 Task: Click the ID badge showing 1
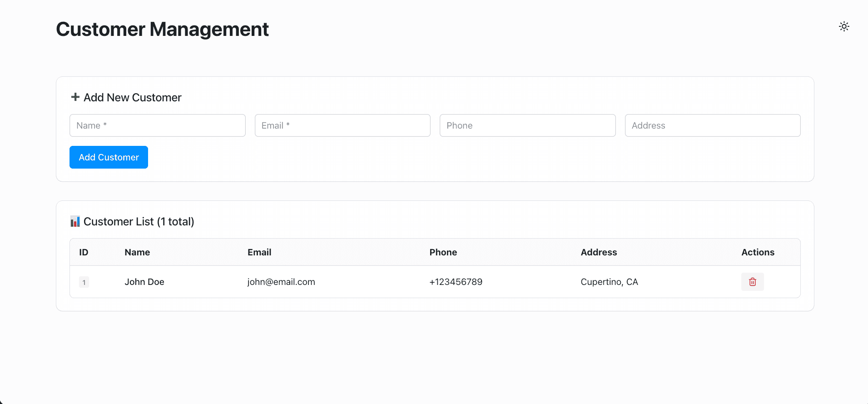(84, 282)
